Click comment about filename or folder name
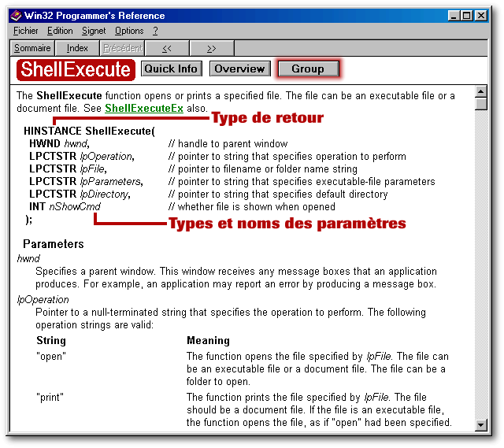The height and width of the screenshot is (448, 504). [x=263, y=169]
